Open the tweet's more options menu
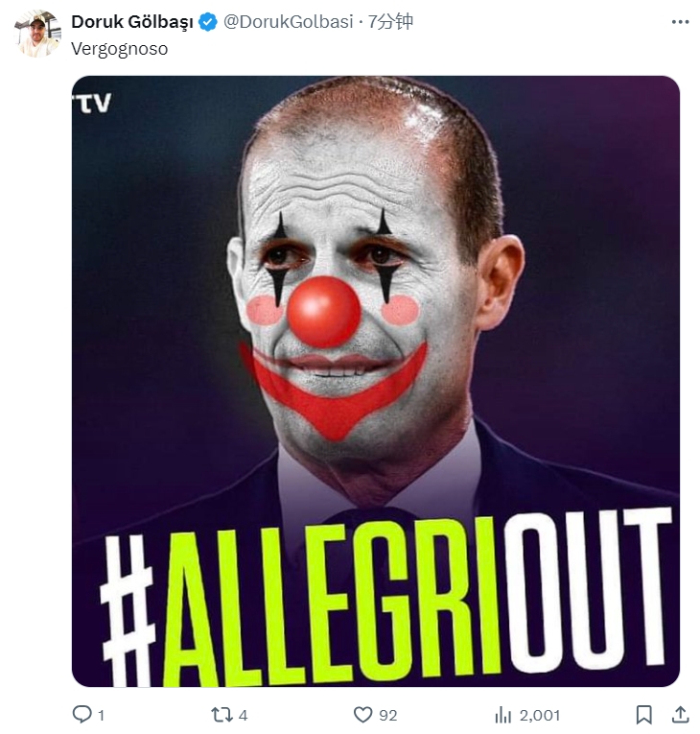700x734 pixels. [680, 22]
